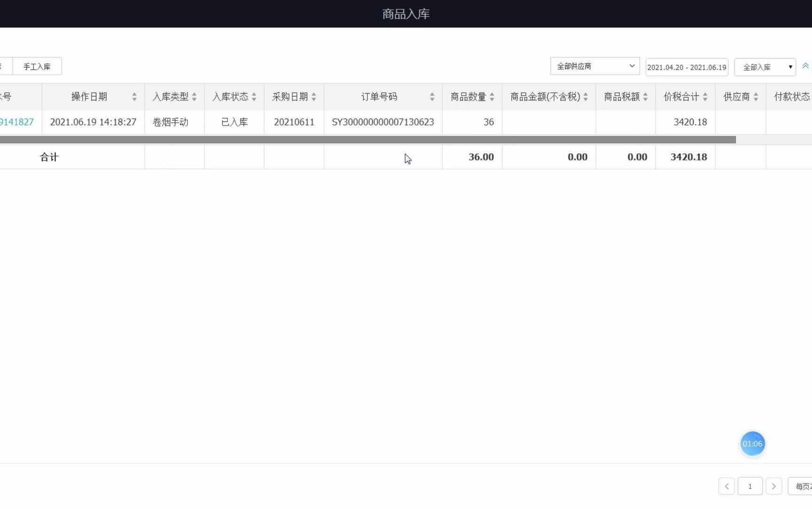The height and width of the screenshot is (508, 812).
Task: Click the page number 1 field
Action: pyautogui.click(x=750, y=486)
